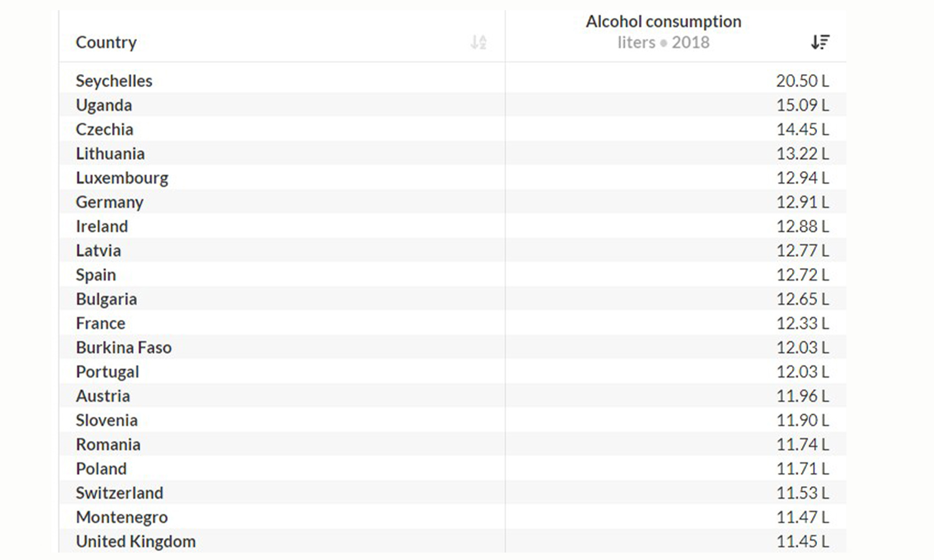Image resolution: width=934 pixels, height=560 pixels.
Task: Click the Ireland row
Action: click(101, 226)
